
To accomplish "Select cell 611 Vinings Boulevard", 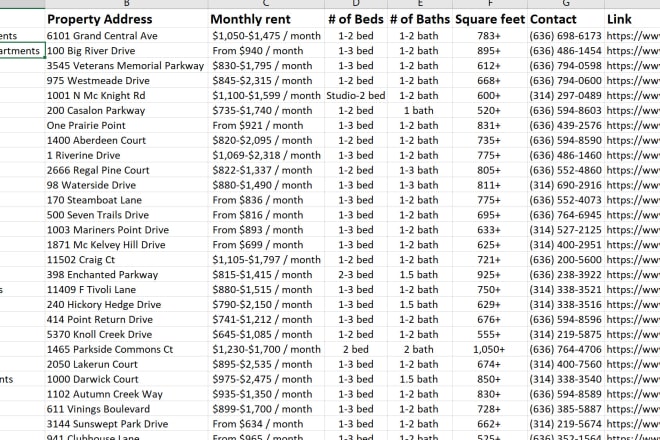I will tap(126, 410).
